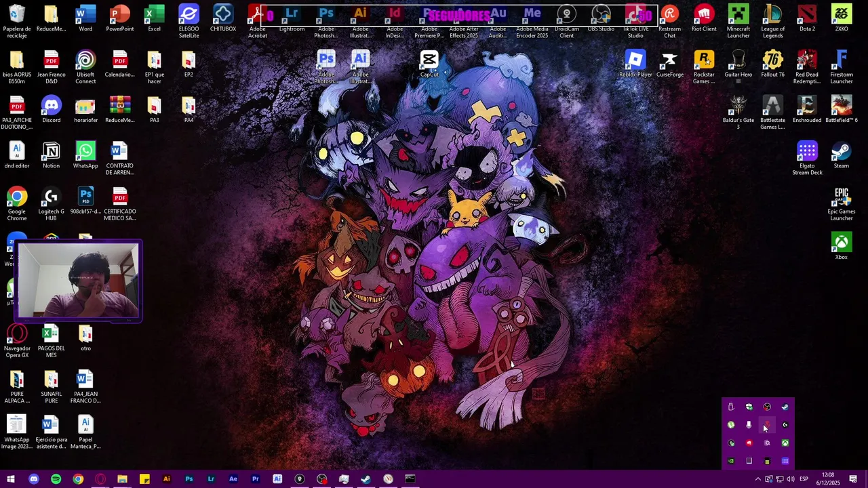Open Navegador Opera GX desktop shortcut
868x488 pixels.
click(x=17, y=340)
